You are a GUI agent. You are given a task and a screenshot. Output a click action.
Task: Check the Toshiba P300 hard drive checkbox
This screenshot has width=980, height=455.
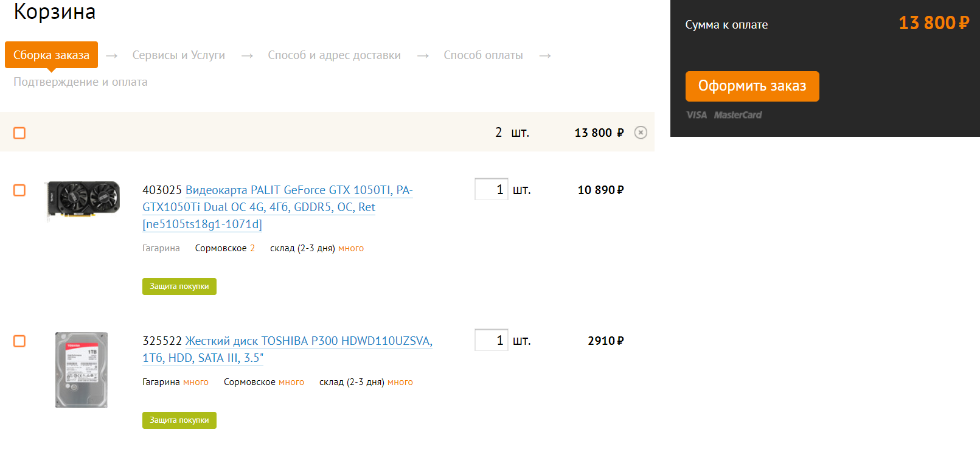19,341
